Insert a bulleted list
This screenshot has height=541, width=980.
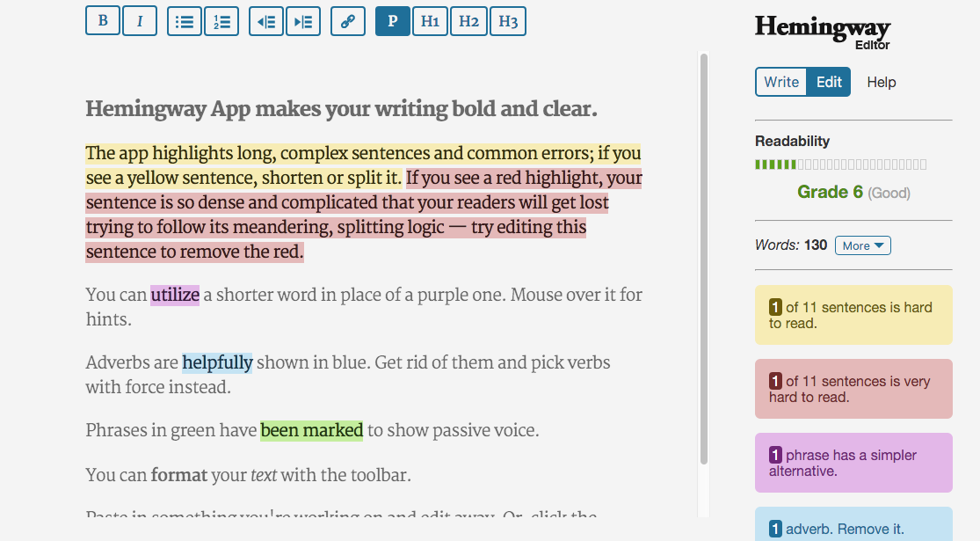coord(185,21)
